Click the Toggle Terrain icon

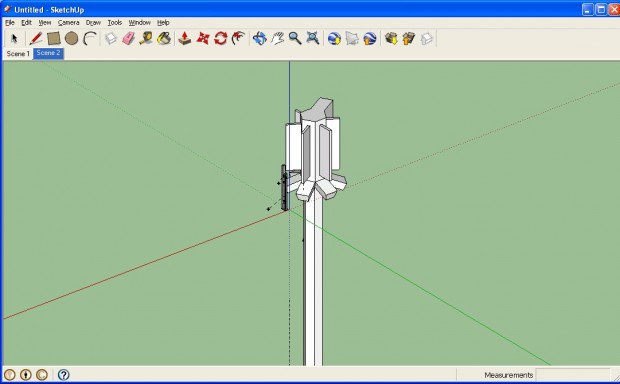pyautogui.click(x=352, y=38)
